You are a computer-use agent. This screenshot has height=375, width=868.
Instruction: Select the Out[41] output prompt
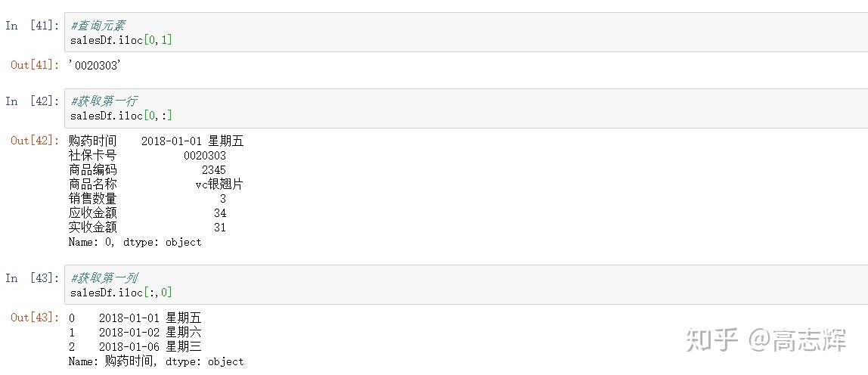(x=35, y=65)
